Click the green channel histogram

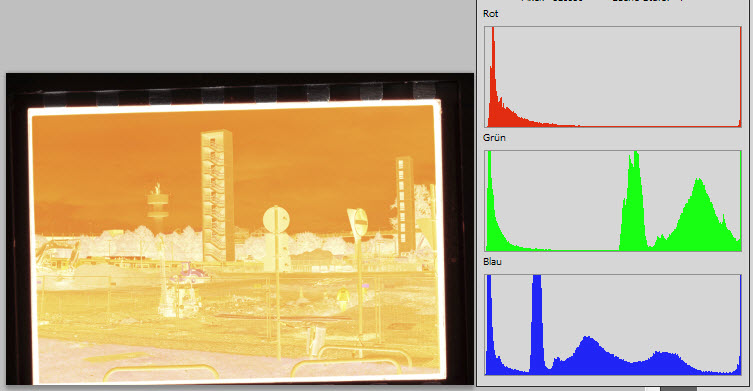click(x=613, y=201)
